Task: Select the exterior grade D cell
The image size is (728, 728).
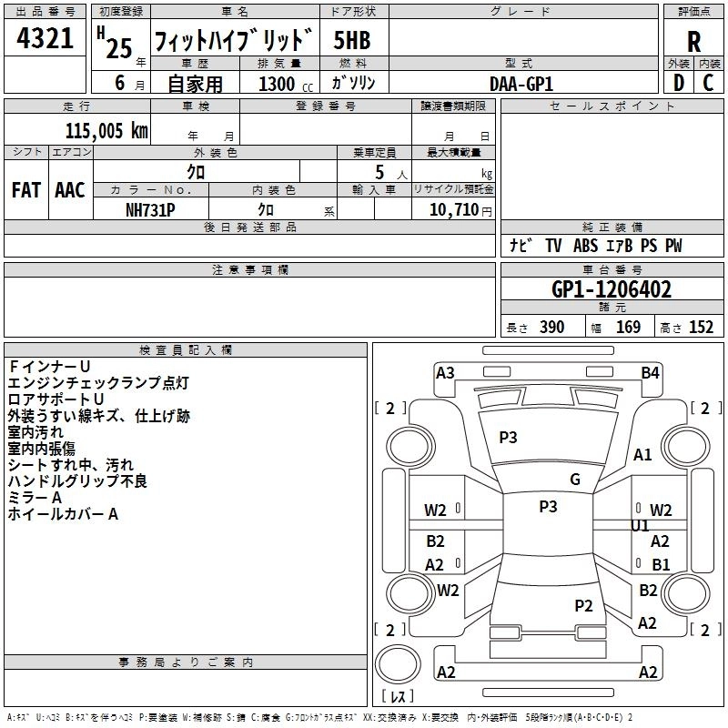Action: click(x=678, y=83)
